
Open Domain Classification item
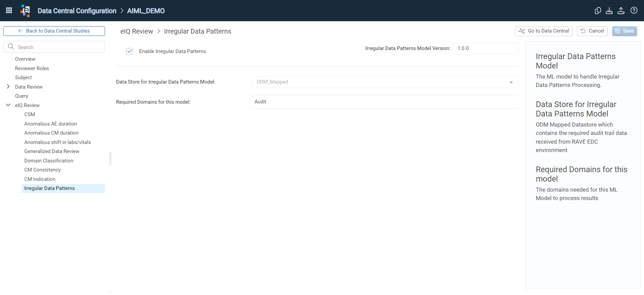[x=49, y=161]
